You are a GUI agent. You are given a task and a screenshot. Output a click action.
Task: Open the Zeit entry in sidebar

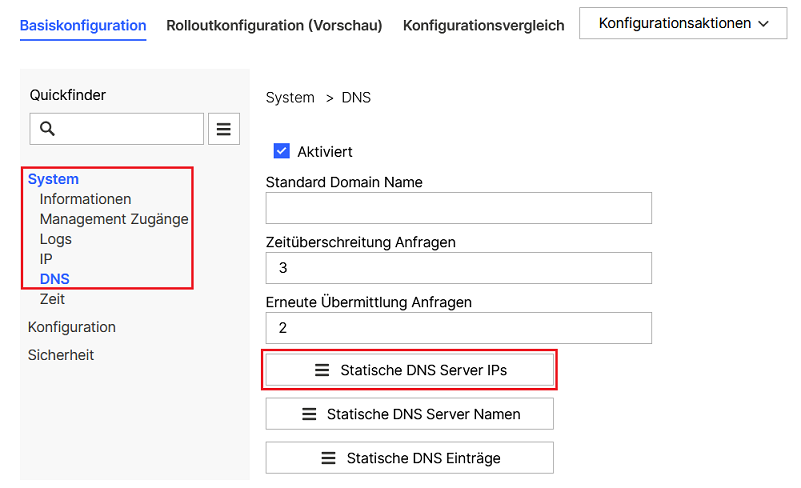click(52, 299)
